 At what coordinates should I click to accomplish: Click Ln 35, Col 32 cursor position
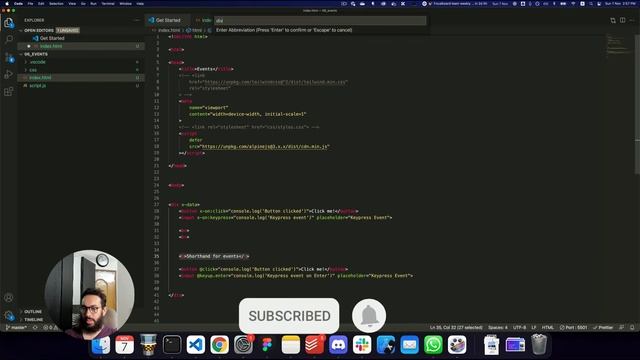pyautogui.click(x=456, y=327)
